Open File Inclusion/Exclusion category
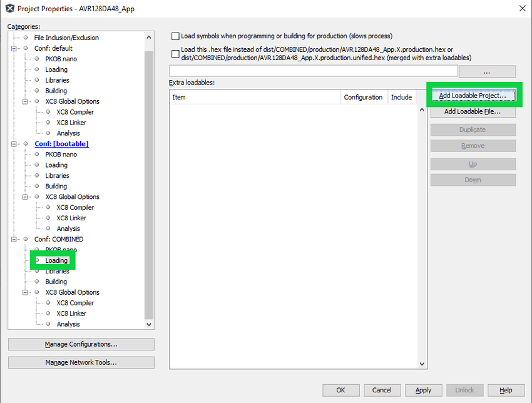 (66, 38)
